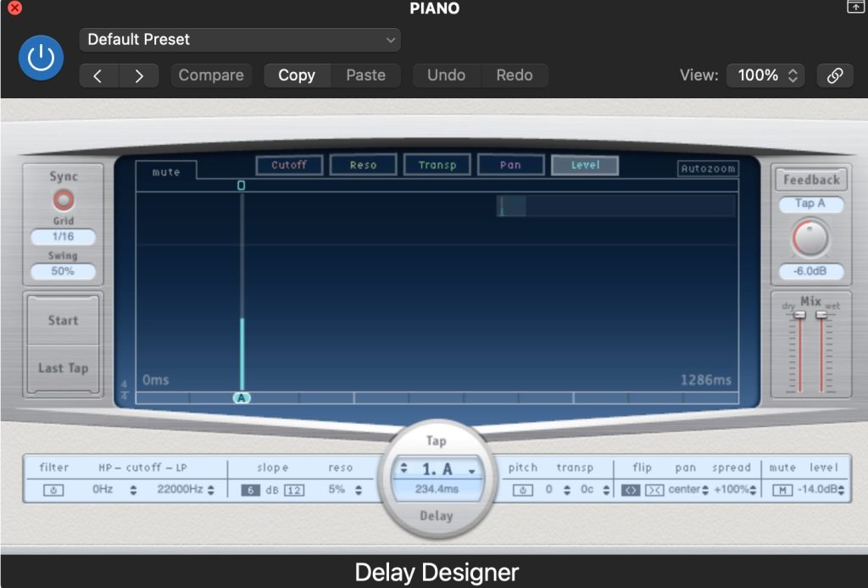The width and height of the screenshot is (868, 588).
Task: Select the mute tab in display
Action: point(166,172)
